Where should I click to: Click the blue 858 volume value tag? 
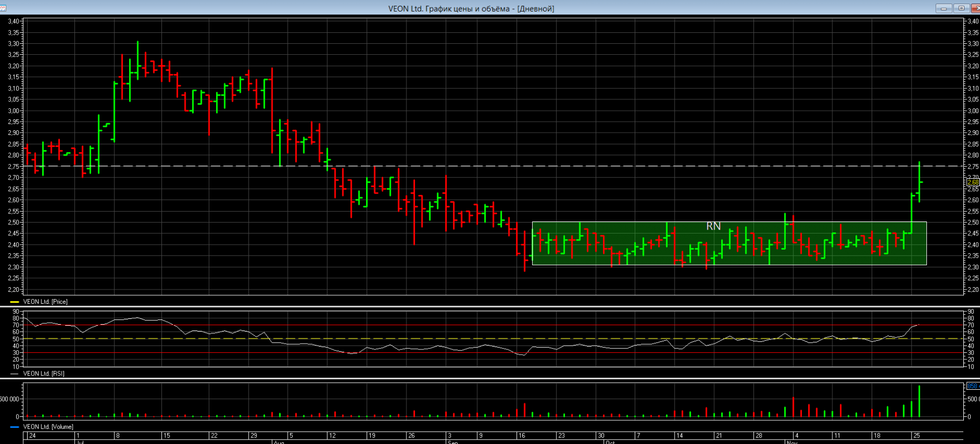pos(973,386)
